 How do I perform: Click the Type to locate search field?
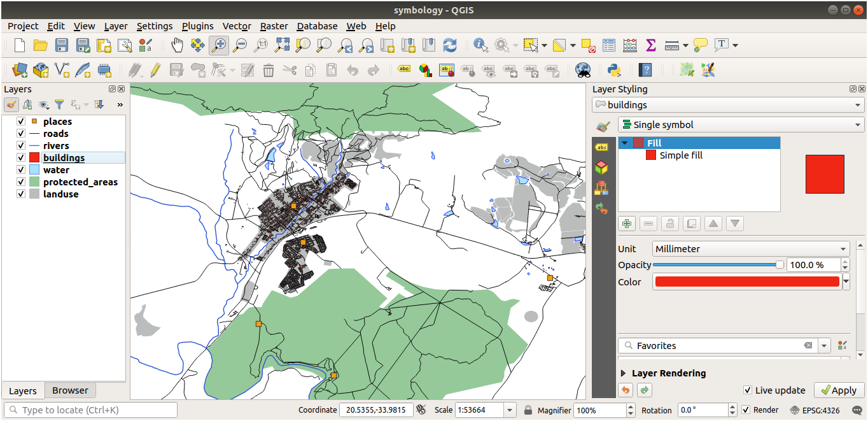click(91, 410)
